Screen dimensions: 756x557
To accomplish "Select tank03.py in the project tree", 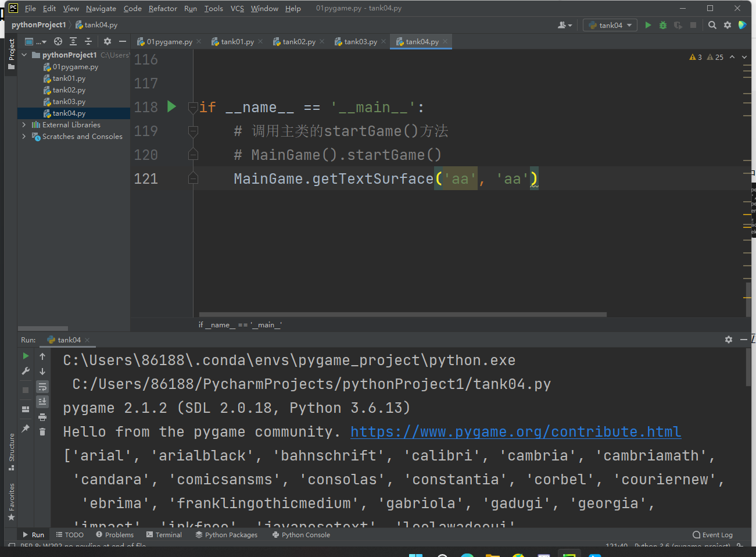I will 69,101.
